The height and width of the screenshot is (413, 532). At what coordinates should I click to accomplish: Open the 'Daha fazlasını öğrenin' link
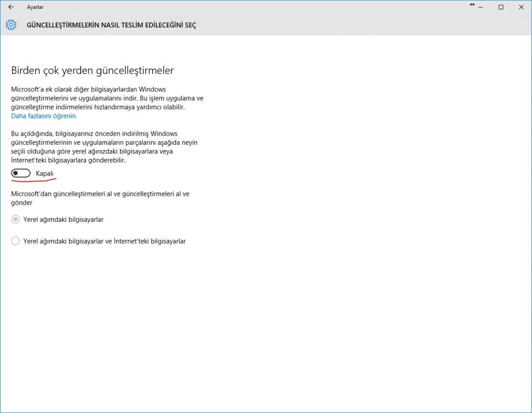point(43,116)
